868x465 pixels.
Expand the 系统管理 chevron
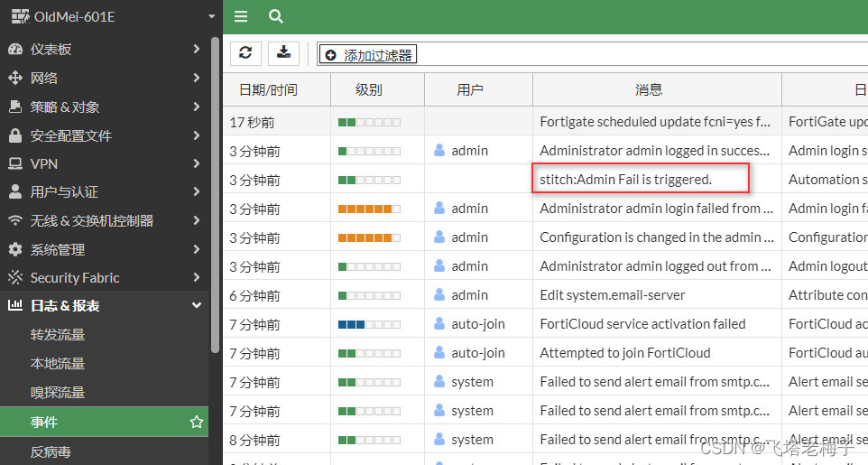(197, 249)
